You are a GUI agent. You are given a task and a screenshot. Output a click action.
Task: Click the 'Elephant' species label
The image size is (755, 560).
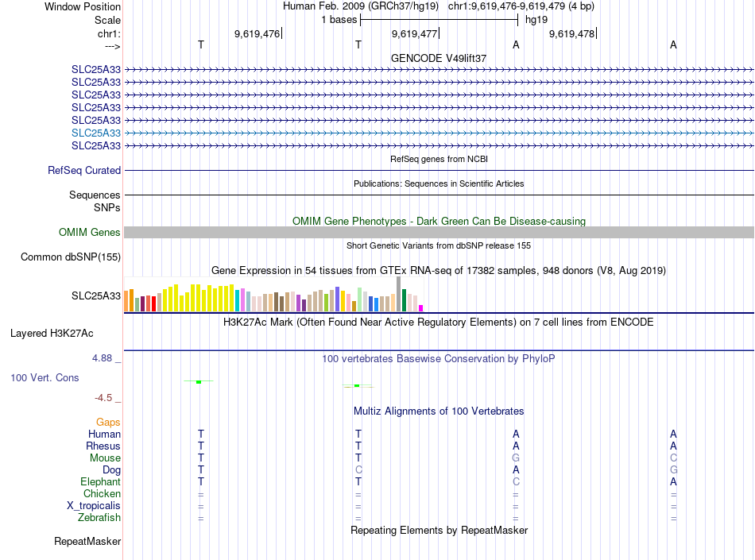click(101, 482)
